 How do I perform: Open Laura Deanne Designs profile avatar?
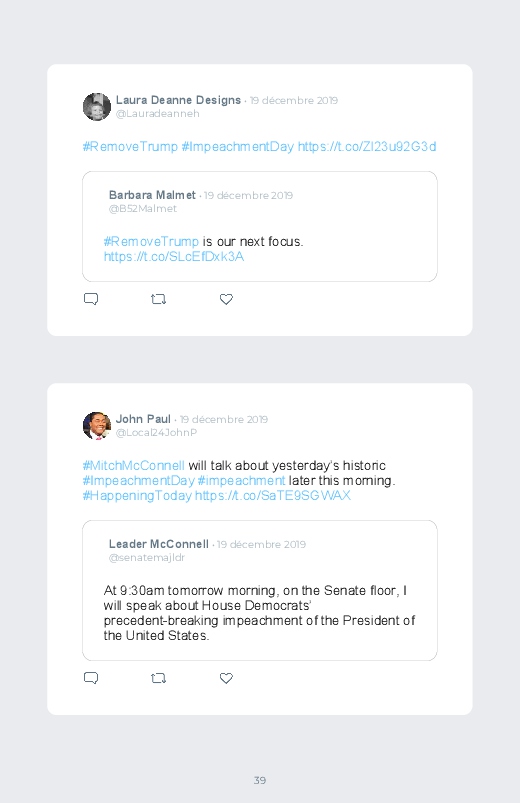(x=97, y=107)
